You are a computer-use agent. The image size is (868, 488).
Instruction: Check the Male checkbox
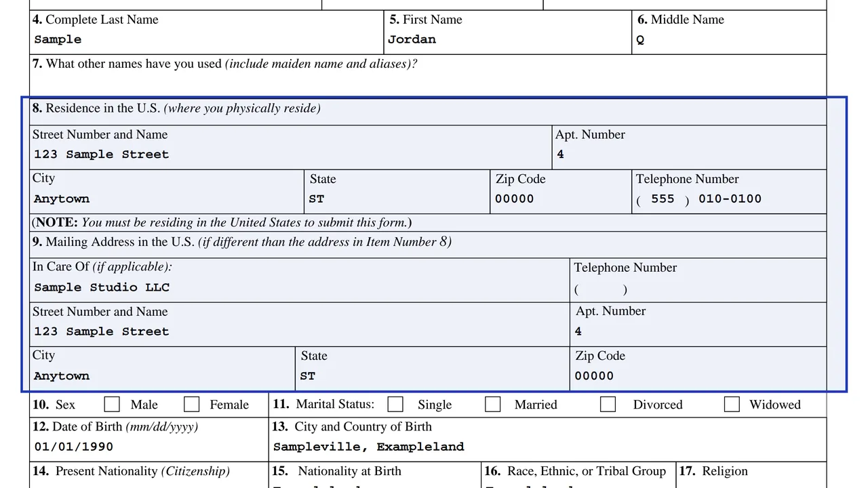(112, 405)
